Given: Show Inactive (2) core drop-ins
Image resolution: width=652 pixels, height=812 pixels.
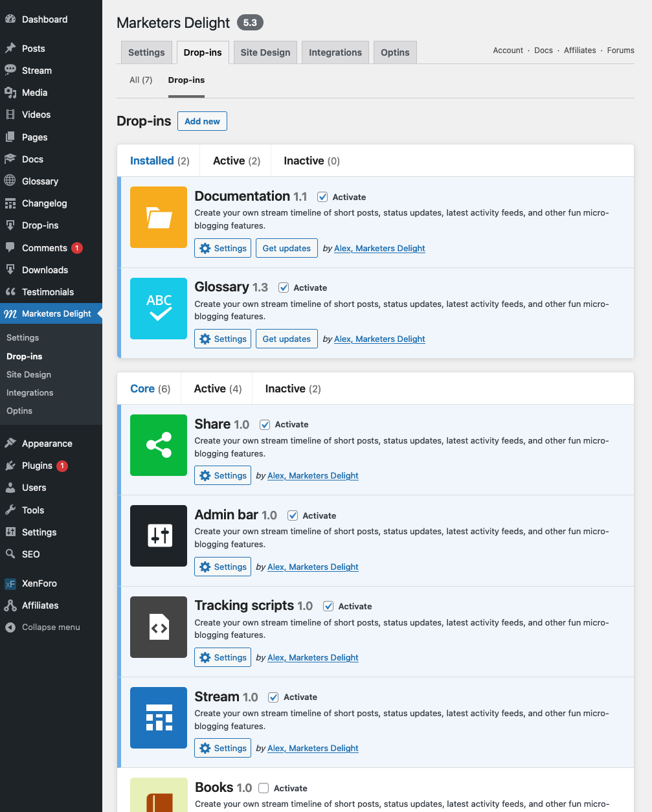Looking at the screenshot, I should pos(293,389).
